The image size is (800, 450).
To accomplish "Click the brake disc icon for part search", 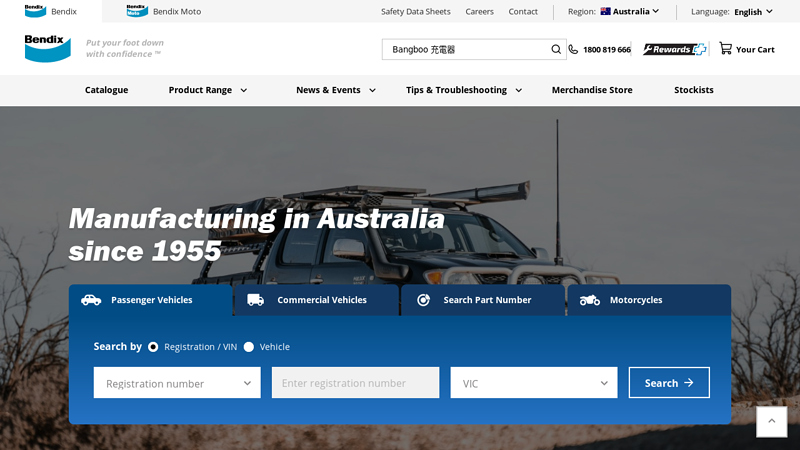I will click(x=423, y=300).
